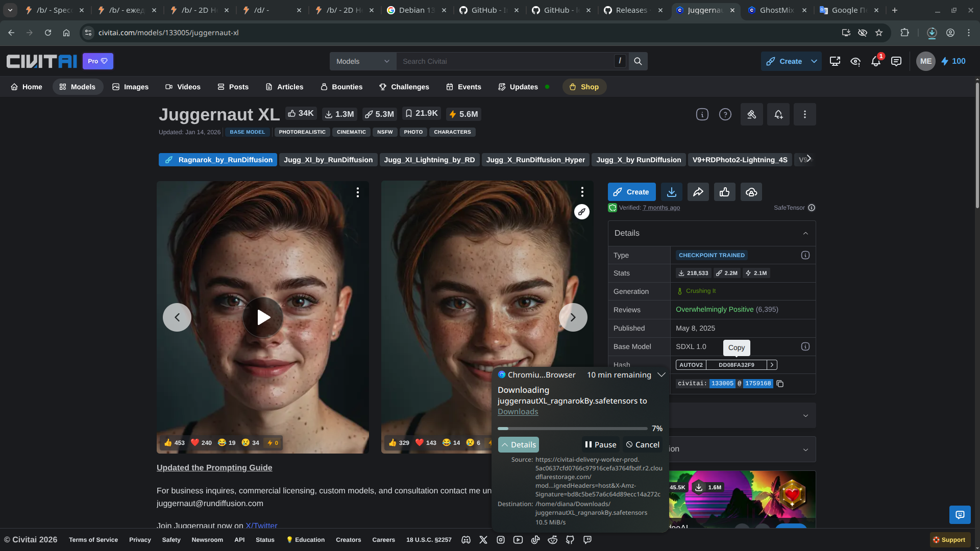Viewport: 980px width, 551px height.
Task: Toggle model notification bell with plus
Action: (778, 114)
